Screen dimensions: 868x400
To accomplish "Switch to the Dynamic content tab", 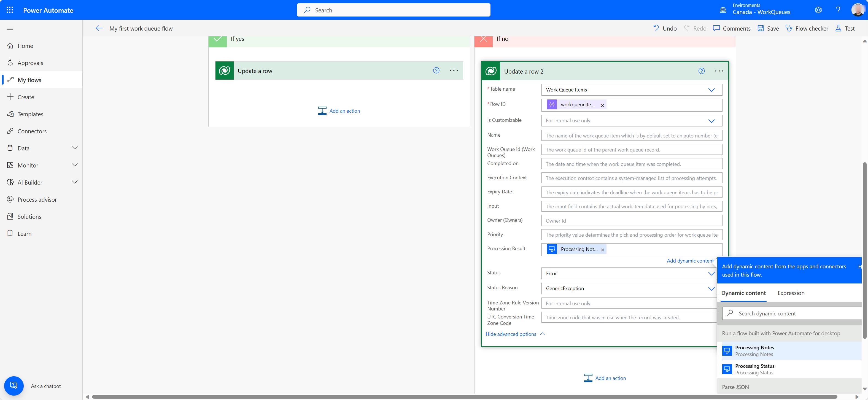I will pyautogui.click(x=743, y=293).
